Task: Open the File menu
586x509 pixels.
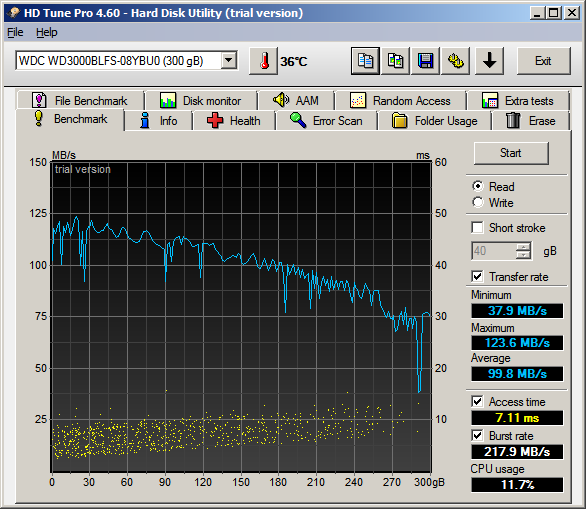Action: pyautogui.click(x=15, y=33)
